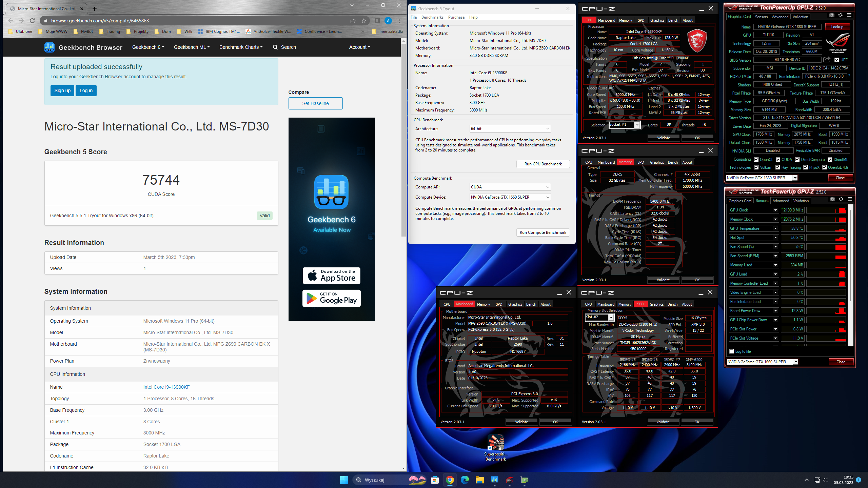The image size is (868, 488).
Task: Click BIOS export share icon in GPU-Z
Action: [x=827, y=60]
